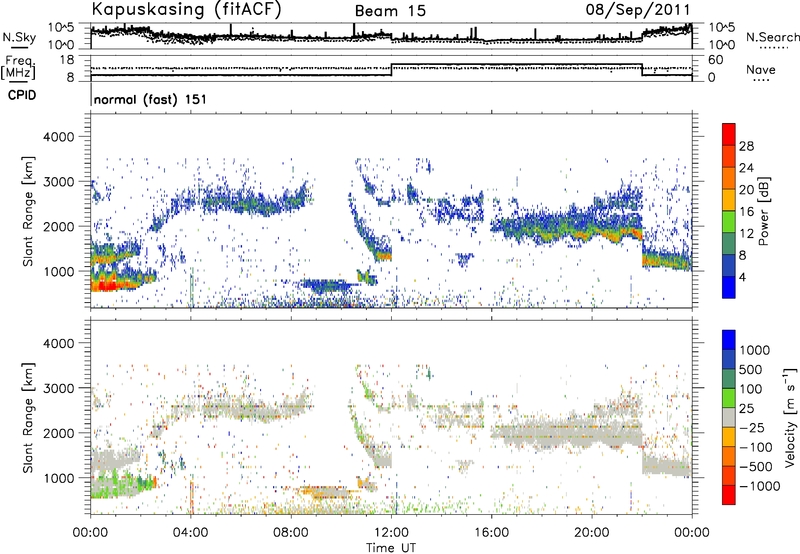Image resolution: width=800 pixels, height=554 pixels.
Task: Click the -1000 tick on velocity colorbar
Action: [x=760, y=486]
